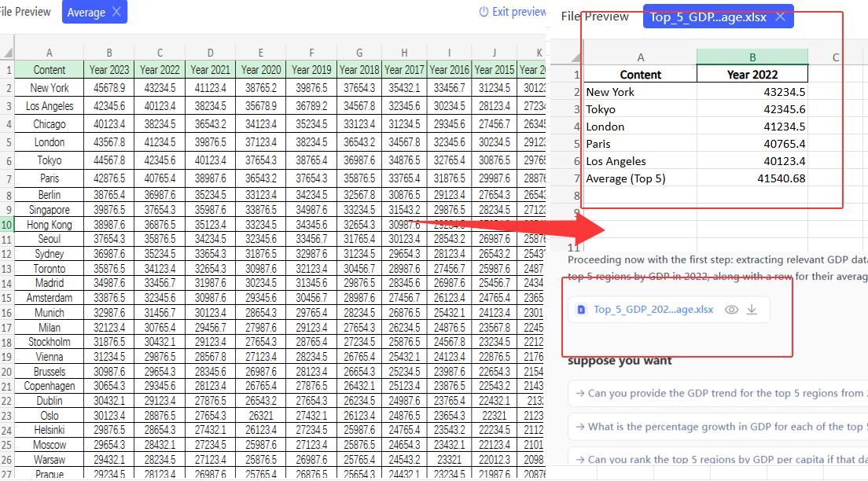Open the Top_5_GDP_202...age.xlsx file link
Viewport: 868px width, 481px height.
coord(653,310)
